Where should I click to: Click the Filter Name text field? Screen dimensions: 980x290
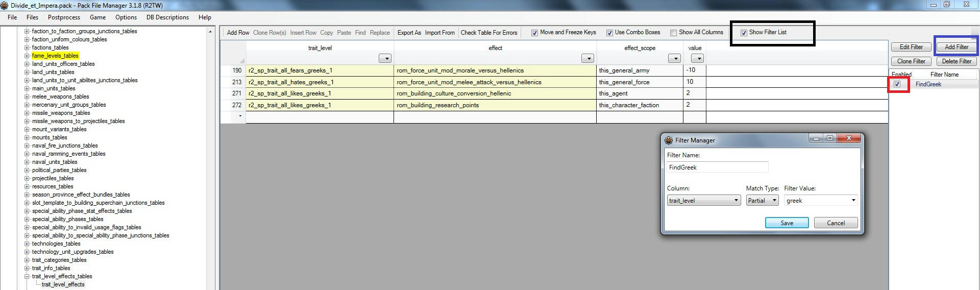(717, 167)
